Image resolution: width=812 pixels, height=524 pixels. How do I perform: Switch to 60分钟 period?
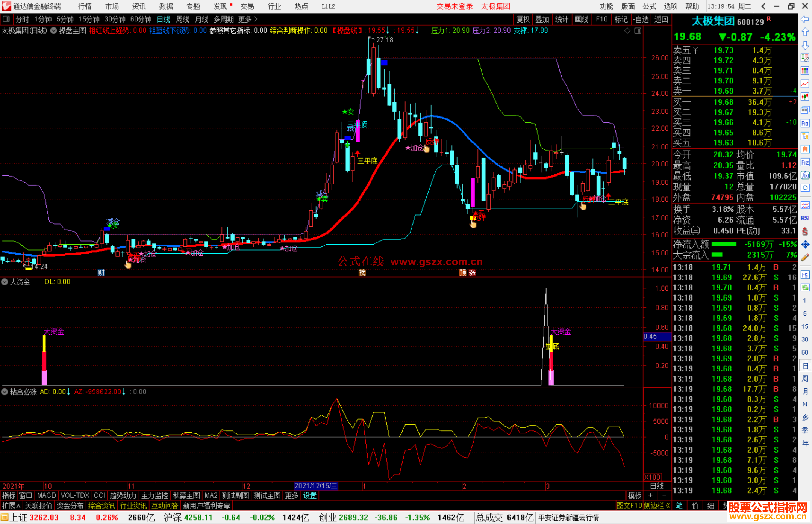click(x=141, y=19)
